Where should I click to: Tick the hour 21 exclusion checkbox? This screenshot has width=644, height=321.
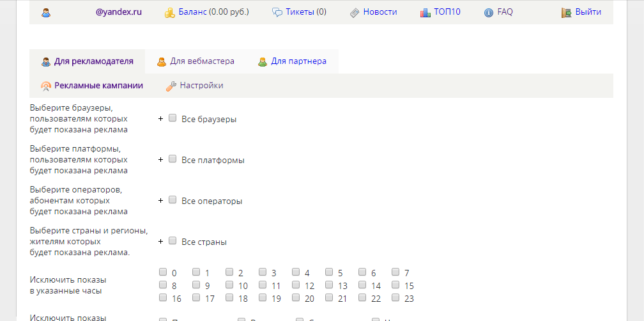point(330,297)
